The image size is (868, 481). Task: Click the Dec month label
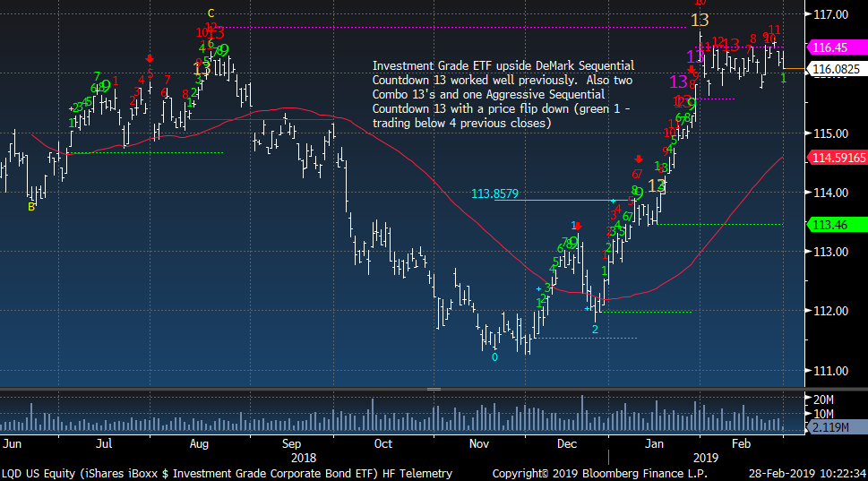pyautogui.click(x=567, y=444)
